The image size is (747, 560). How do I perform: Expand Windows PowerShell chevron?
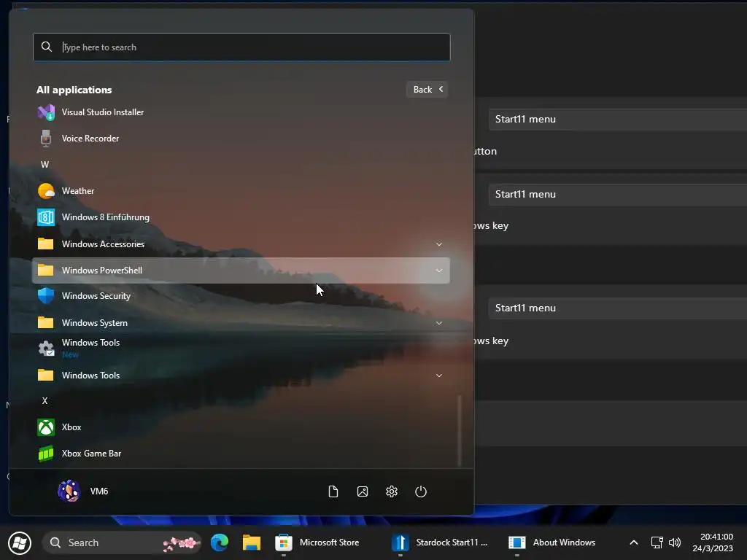(x=438, y=271)
